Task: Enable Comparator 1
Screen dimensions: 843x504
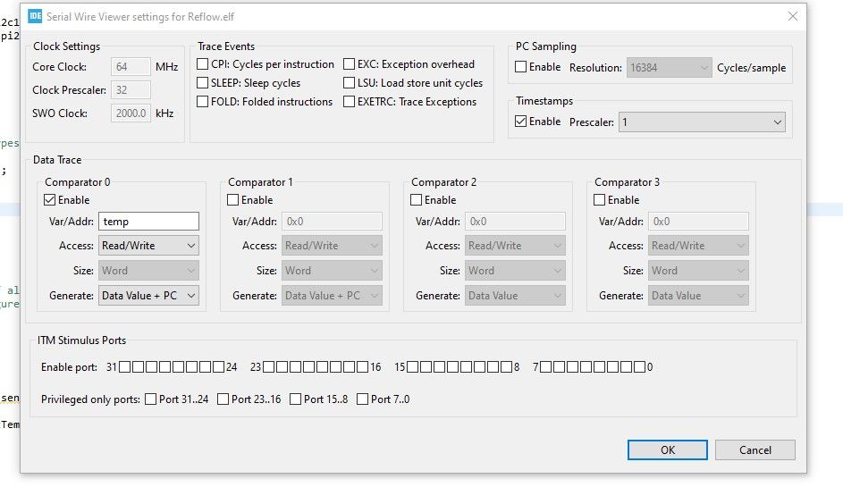Action: click(x=233, y=200)
